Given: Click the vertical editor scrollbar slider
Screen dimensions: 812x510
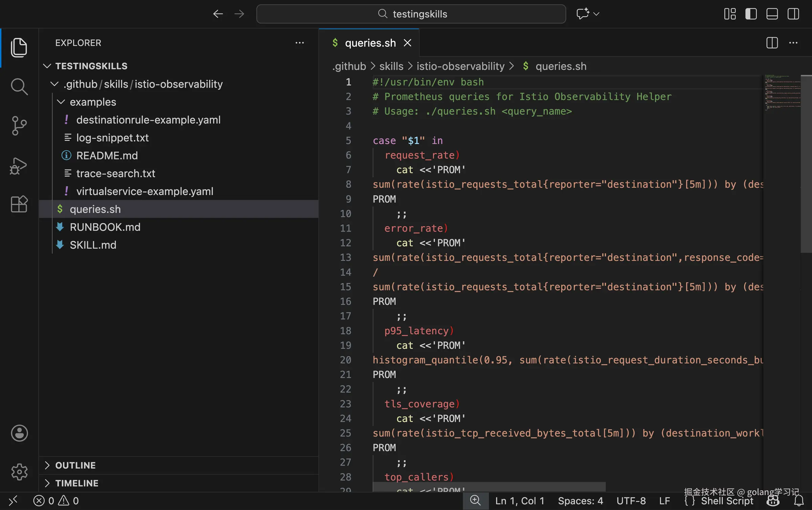Looking at the screenshot, I should pos(806,164).
